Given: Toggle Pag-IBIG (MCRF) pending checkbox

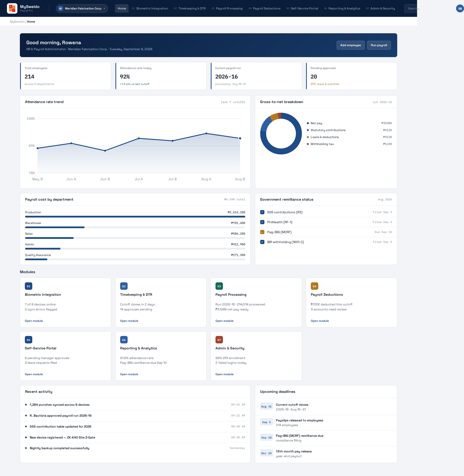Looking at the screenshot, I should pyautogui.click(x=262, y=232).
